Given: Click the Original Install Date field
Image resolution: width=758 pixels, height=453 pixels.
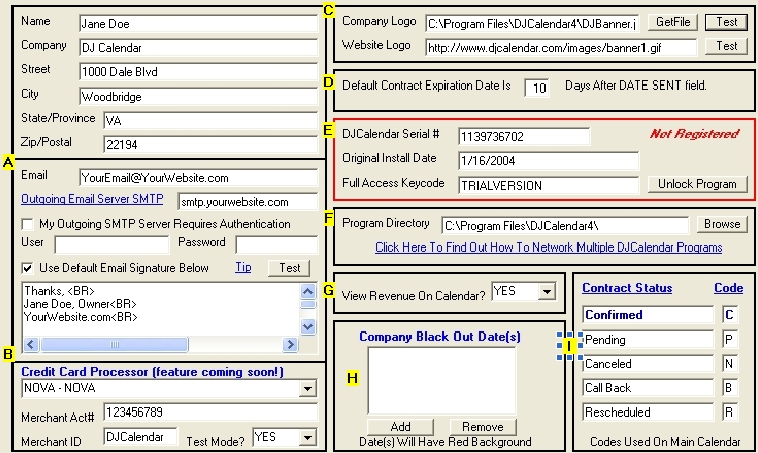Looking at the screenshot, I should tap(549, 161).
